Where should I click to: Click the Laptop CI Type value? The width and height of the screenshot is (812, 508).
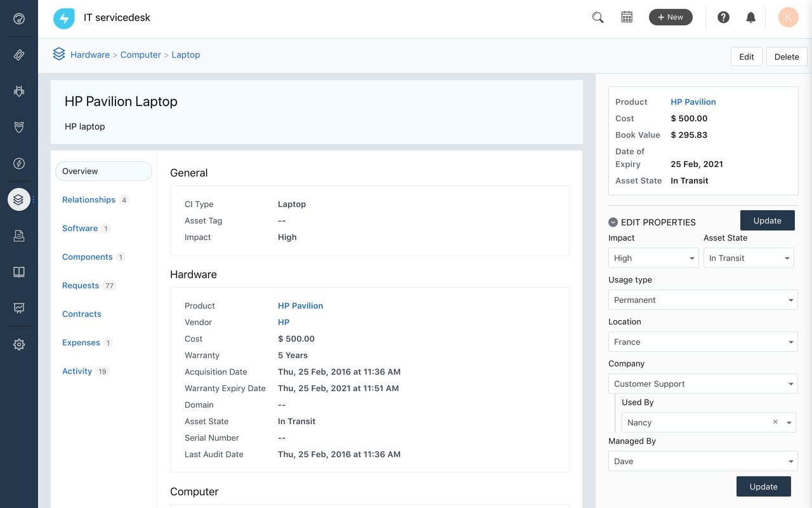click(x=292, y=204)
